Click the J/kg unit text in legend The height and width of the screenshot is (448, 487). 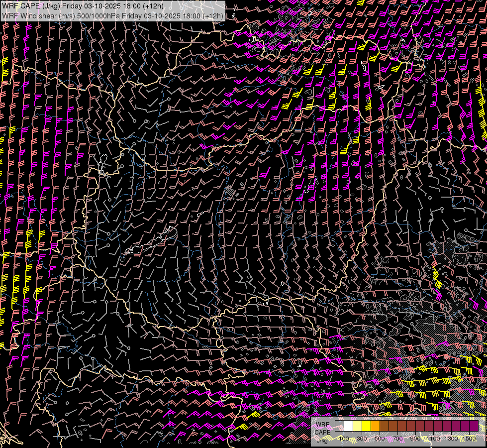click(x=322, y=440)
